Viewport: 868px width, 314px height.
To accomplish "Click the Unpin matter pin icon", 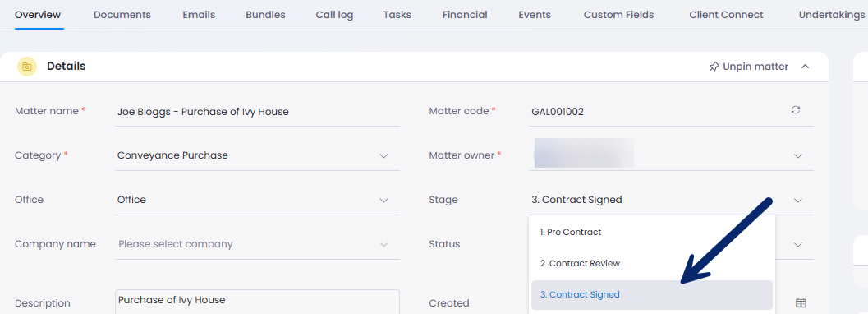I will coord(714,67).
